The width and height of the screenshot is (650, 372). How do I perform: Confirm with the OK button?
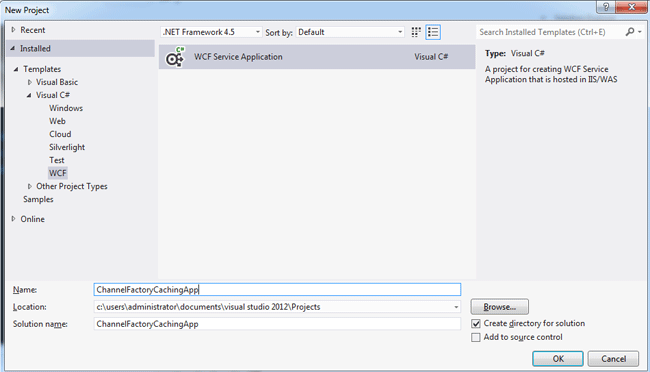[558, 359]
